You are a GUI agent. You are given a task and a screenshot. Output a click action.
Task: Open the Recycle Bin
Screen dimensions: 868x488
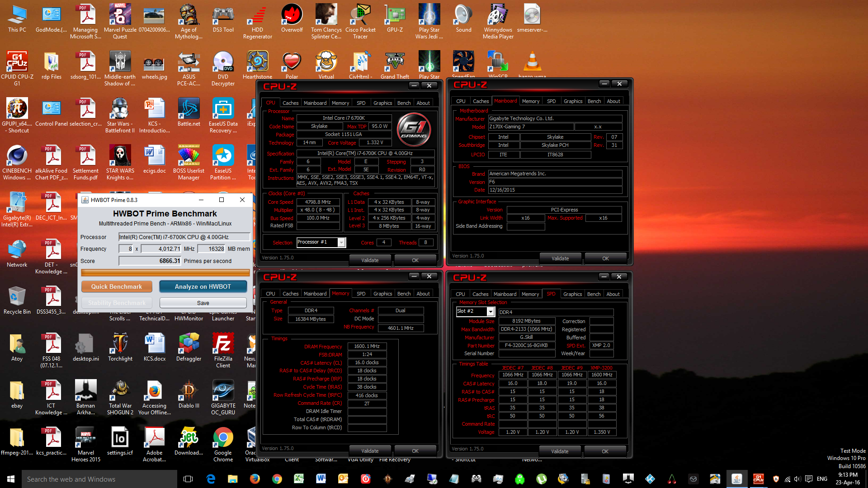click(x=17, y=300)
